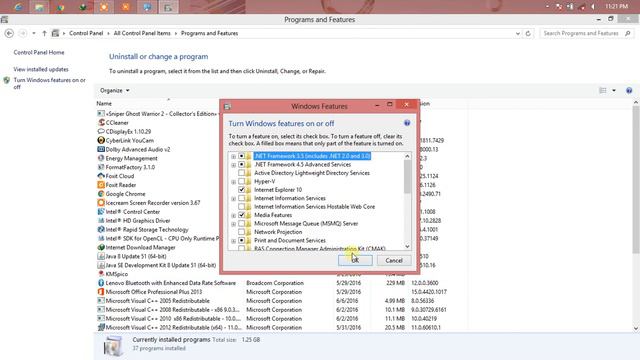Select the Dolby Advanced Audio v2 icon
Image resolution: width=640 pixels, height=360 pixels.
(x=101, y=149)
